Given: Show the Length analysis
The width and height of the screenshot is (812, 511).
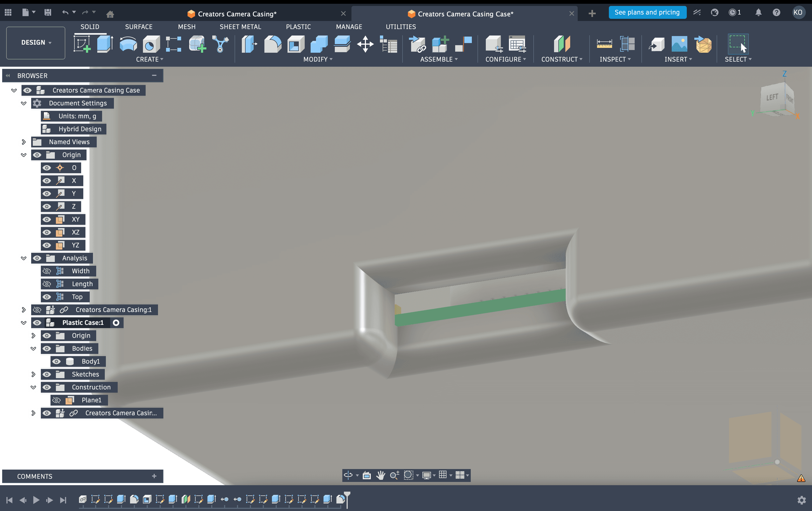Looking at the screenshot, I should (x=47, y=284).
